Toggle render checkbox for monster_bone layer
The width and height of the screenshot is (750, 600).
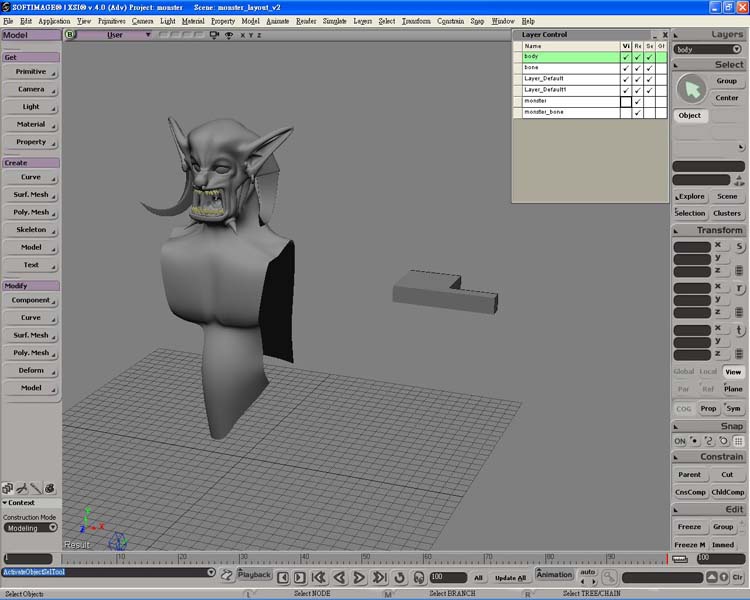coord(638,113)
